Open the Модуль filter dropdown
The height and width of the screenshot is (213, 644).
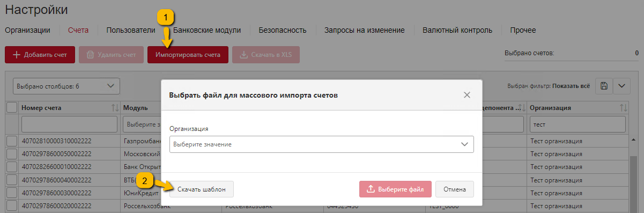(x=142, y=124)
